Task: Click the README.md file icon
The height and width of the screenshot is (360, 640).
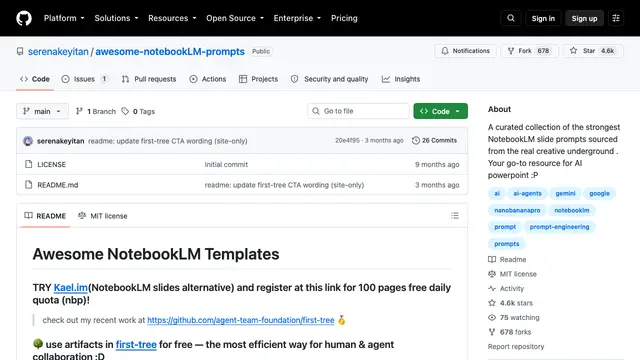Action: pos(28,184)
